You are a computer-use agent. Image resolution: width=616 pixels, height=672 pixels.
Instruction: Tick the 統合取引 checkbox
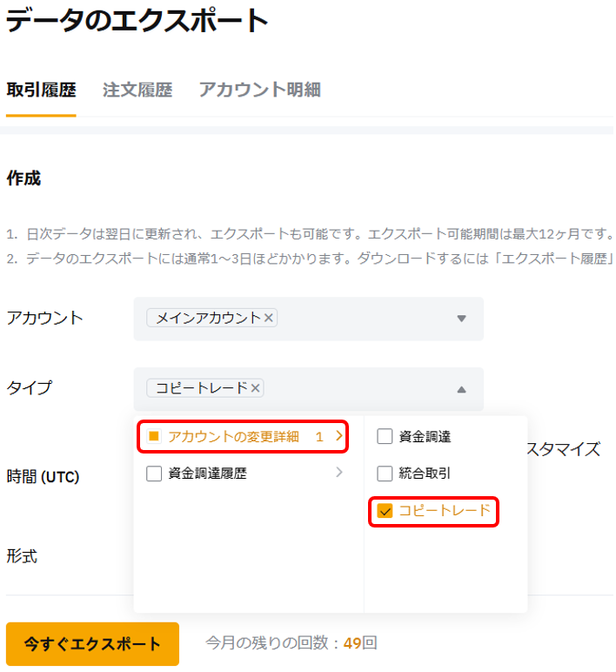pos(385,474)
